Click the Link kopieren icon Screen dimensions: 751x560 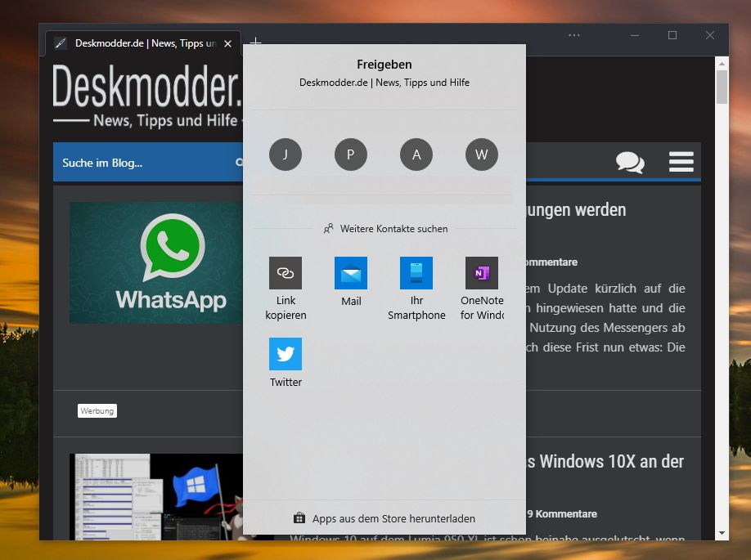pos(286,273)
